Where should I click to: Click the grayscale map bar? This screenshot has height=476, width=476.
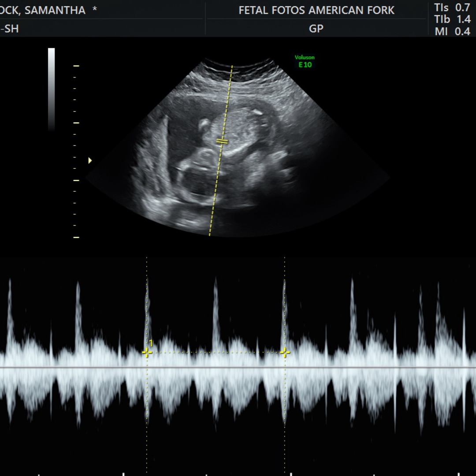pyautogui.click(x=51, y=89)
